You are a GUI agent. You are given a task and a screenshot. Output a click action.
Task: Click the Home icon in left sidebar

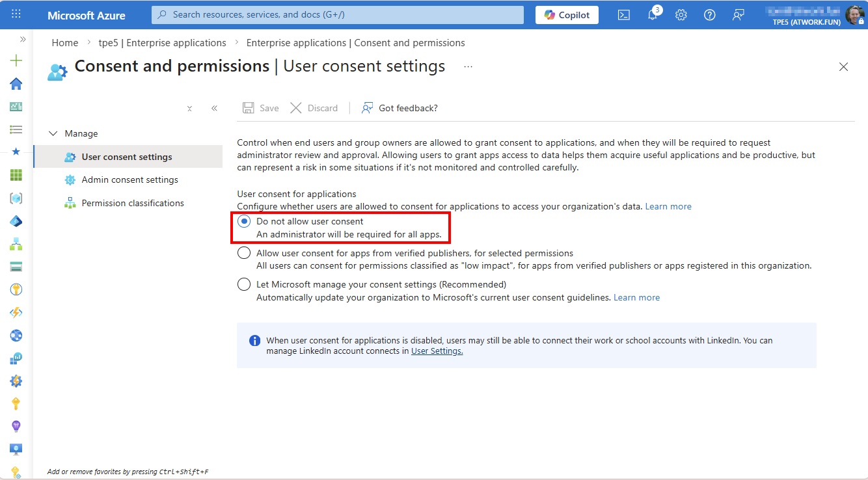pos(16,84)
